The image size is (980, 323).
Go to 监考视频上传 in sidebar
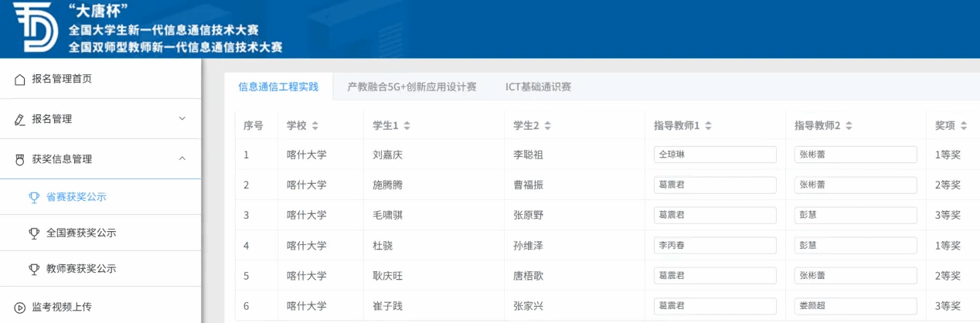point(62,307)
